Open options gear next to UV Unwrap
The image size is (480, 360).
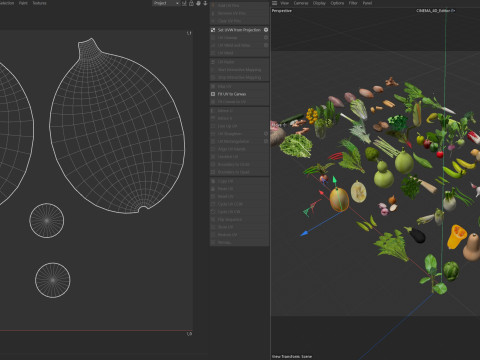pyautogui.click(x=266, y=38)
